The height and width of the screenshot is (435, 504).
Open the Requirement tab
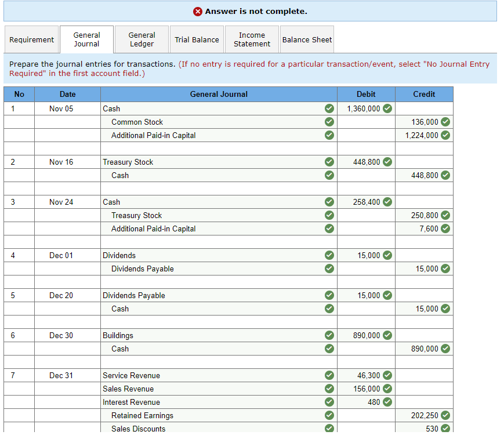pos(31,39)
